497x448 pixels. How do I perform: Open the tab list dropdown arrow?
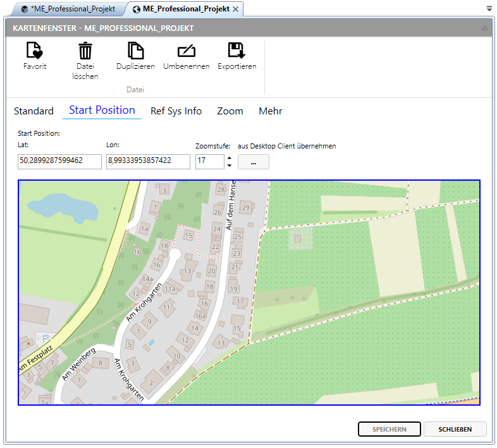[x=489, y=9]
